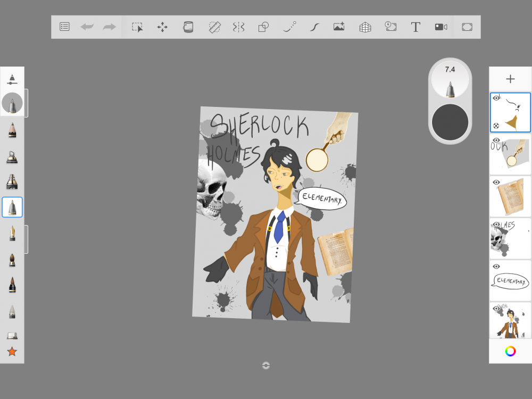This screenshot has height=399, width=532.
Task: Toggle the Steady Stroke curve tool
Action: 314,27
